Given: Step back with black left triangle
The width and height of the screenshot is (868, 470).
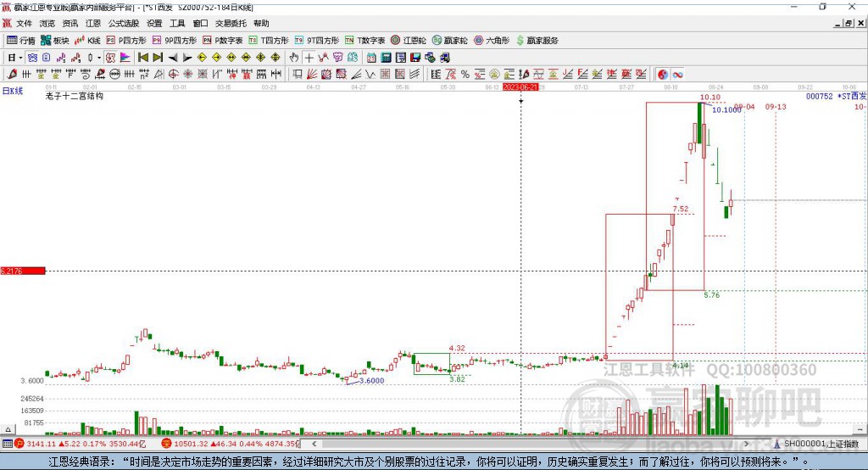Looking at the screenshot, I should [173, 58].
